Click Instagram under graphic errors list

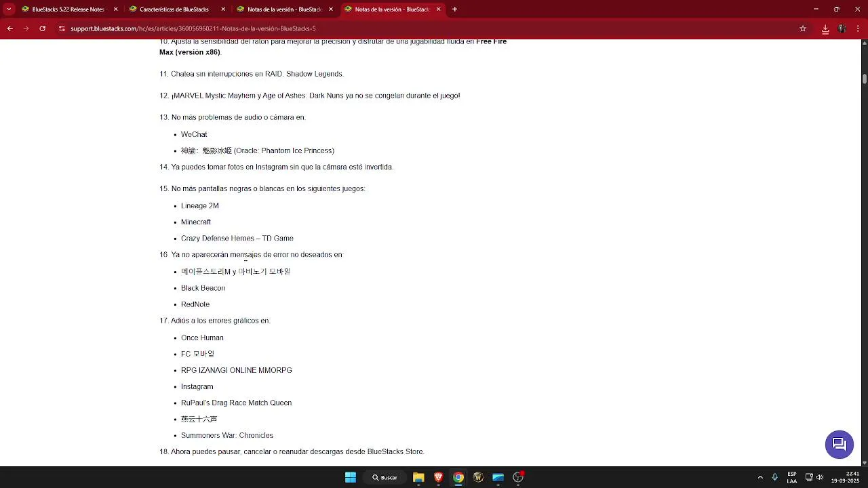pyautogui.click(x=197, y=386)
